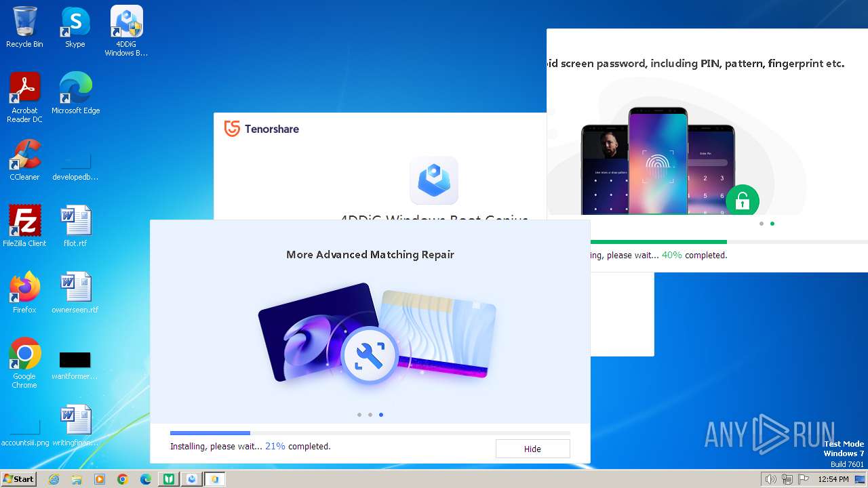Click the green 40% progress bar

[x=658, y=241]
